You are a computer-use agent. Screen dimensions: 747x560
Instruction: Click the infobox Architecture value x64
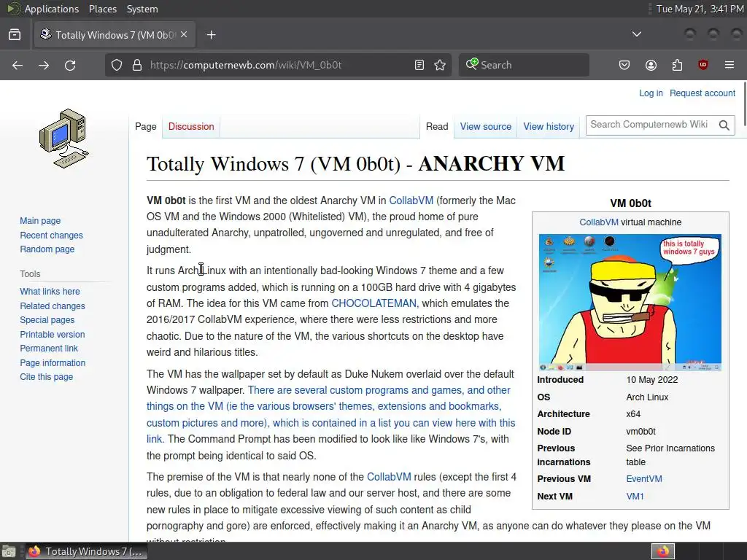pos(633,414)
